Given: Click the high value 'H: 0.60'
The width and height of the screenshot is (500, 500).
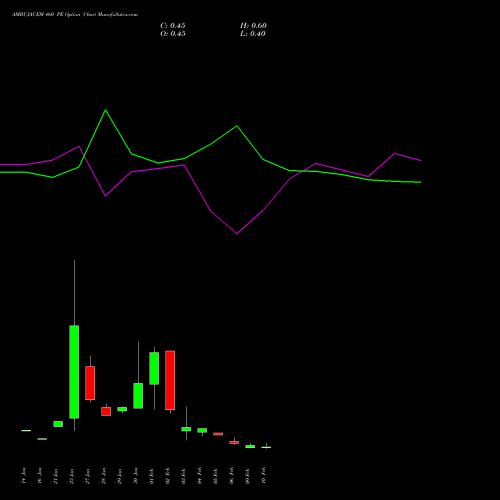Looking at the screenshot, I should pos(253,26).
